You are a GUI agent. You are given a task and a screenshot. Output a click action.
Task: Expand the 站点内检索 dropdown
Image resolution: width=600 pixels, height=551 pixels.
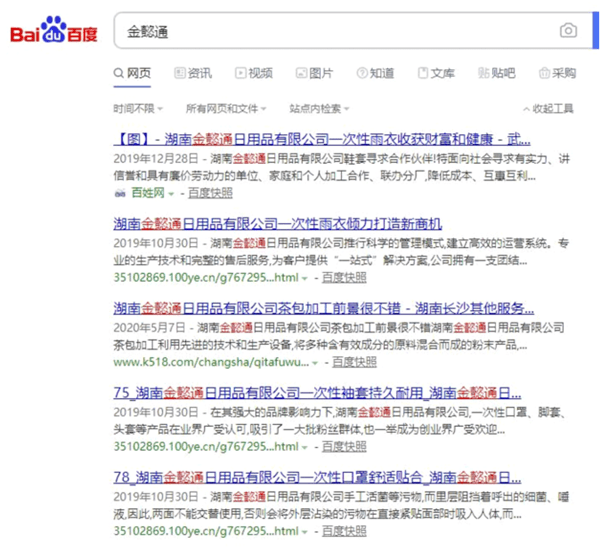pyautogui.click(x=319, y=109)
